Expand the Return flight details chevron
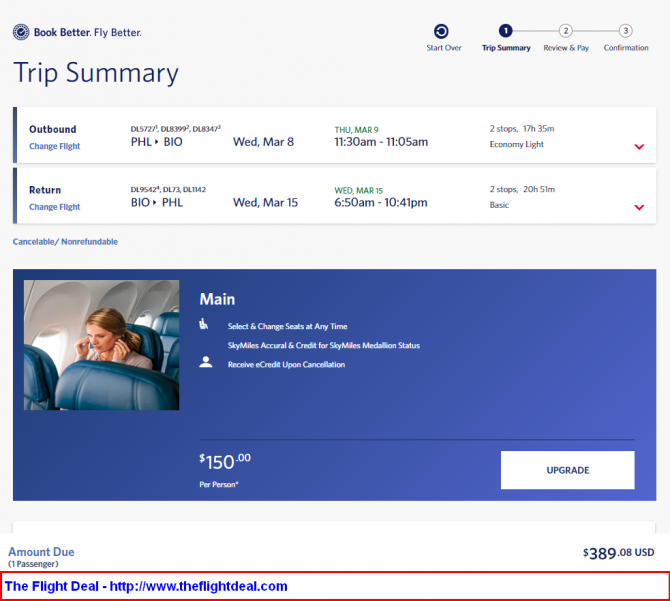This screenshot has width=670, height=601. (x=639, y=207)
